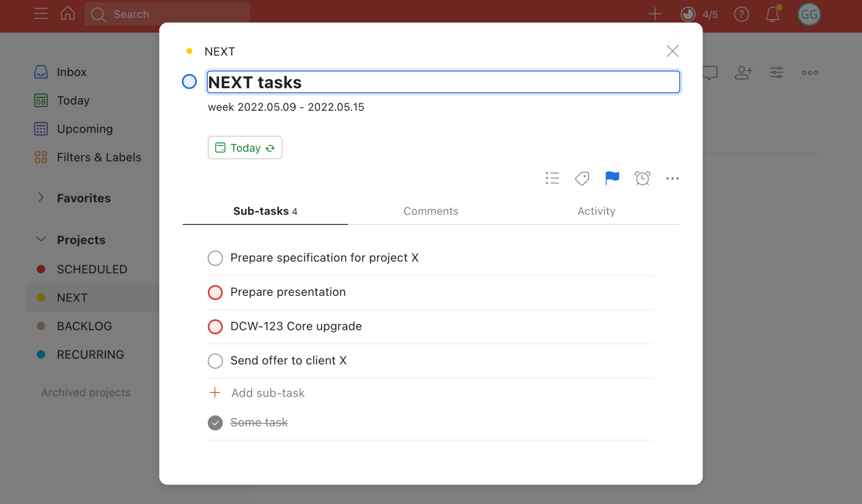Add a label using the tag icon
The height and width of the screenshot is (504, 862).
pyautogui.click(x=582, y=178)
